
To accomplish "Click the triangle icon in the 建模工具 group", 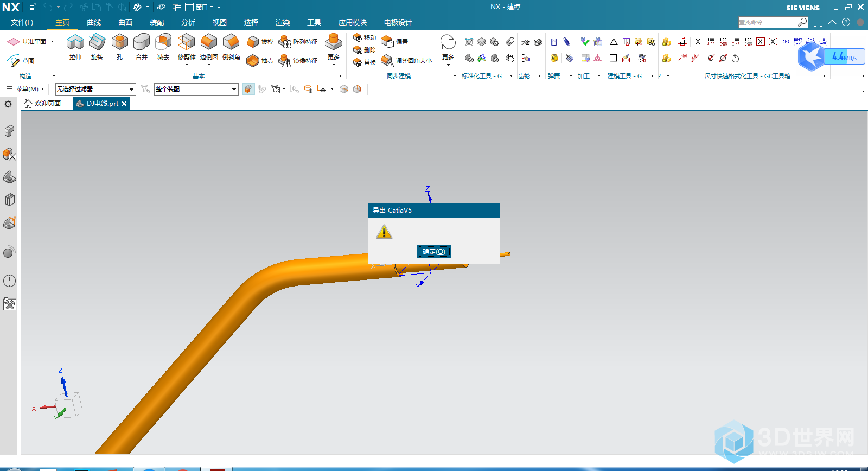I will click(614, 42).
